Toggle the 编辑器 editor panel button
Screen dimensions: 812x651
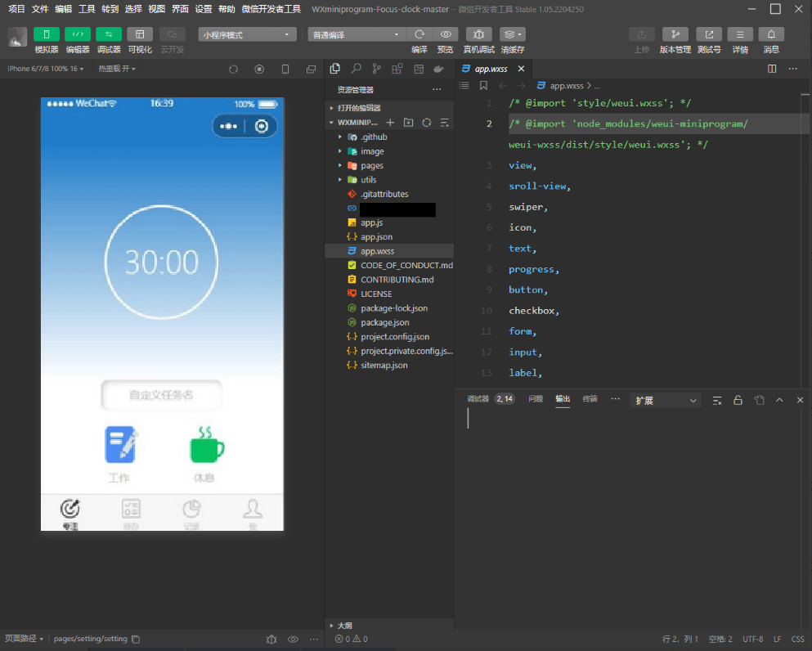[x=78, y=34]
